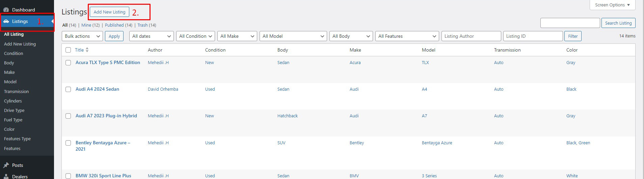Show Trash (14) listings
Image resolution: width=644 pixels, height=179 pixels.
[146, 25]
